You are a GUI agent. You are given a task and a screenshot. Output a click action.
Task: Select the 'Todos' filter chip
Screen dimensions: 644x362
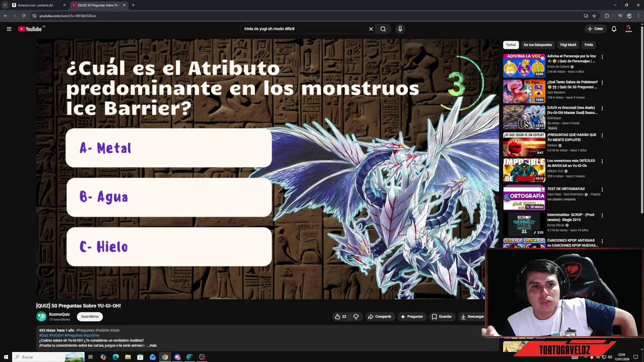511,45
